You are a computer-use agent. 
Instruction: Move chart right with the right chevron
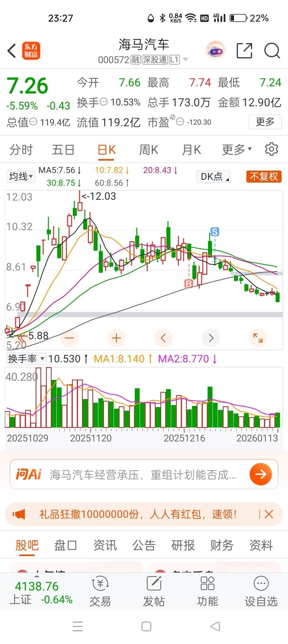coord(211,338)
